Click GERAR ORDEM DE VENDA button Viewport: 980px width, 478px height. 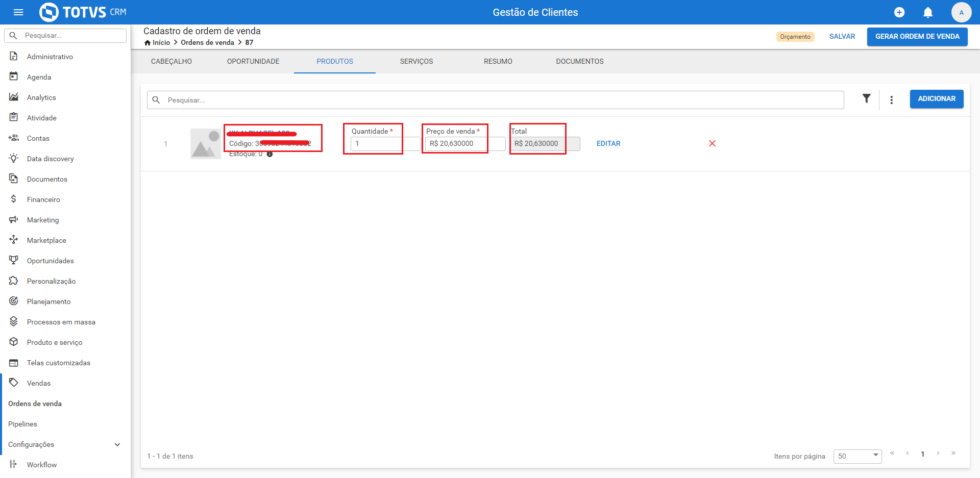(x=917, y=36)
